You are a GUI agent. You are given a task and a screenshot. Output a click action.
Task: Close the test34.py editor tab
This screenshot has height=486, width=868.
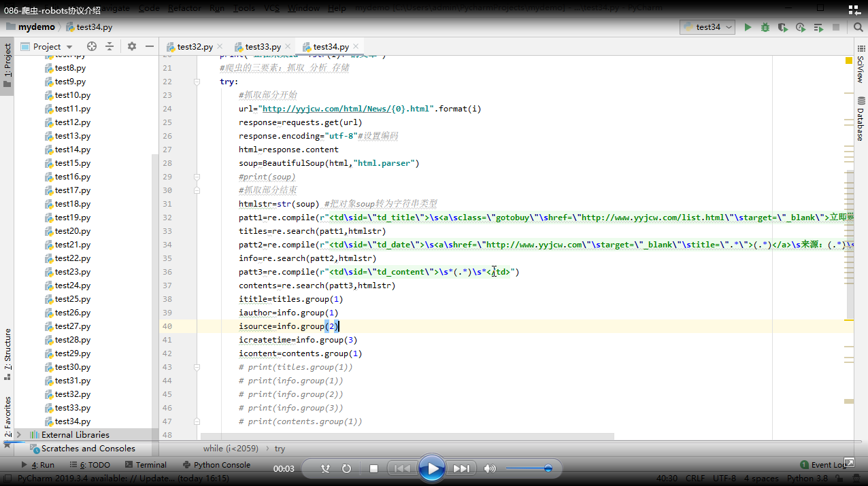(x=356, y=47)
